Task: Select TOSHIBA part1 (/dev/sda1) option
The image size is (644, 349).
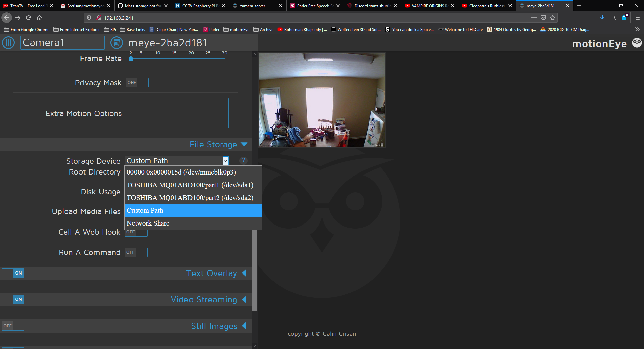Action: click(193, 185)
